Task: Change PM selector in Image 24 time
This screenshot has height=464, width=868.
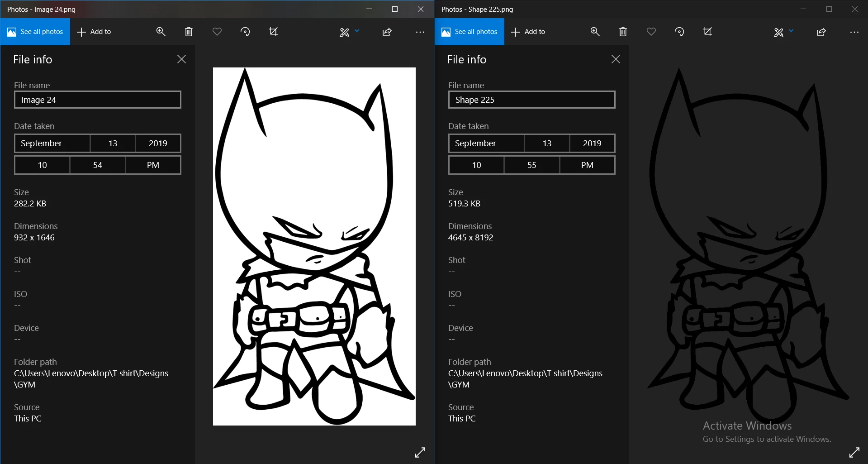Action: coord(153,165)
